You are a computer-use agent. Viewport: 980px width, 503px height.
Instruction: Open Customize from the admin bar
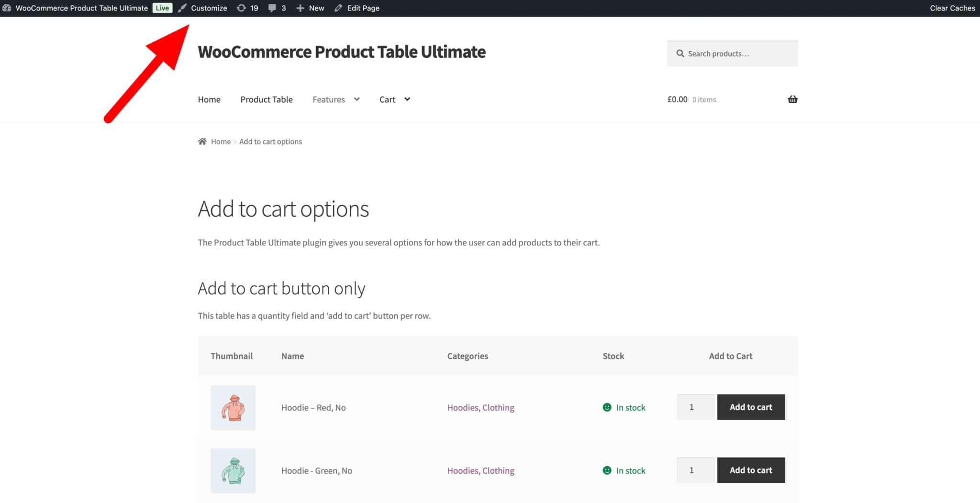click(202, 8)
